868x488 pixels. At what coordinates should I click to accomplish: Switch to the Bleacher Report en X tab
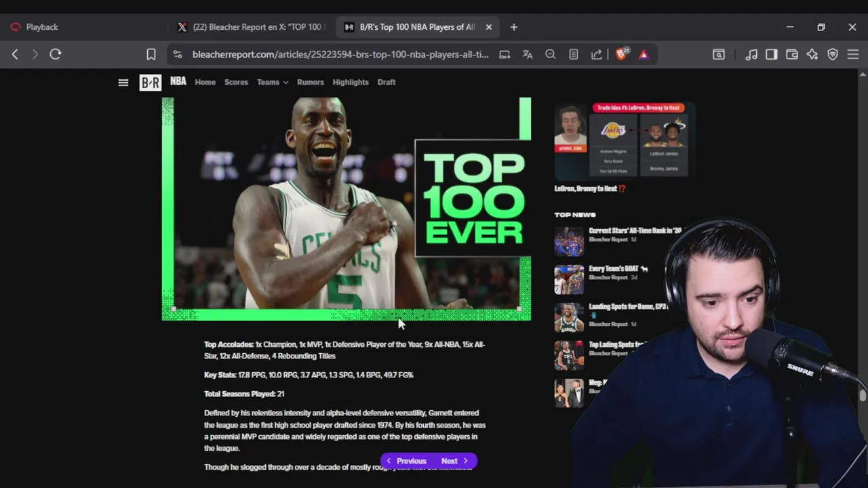click(x=250, y=27)
